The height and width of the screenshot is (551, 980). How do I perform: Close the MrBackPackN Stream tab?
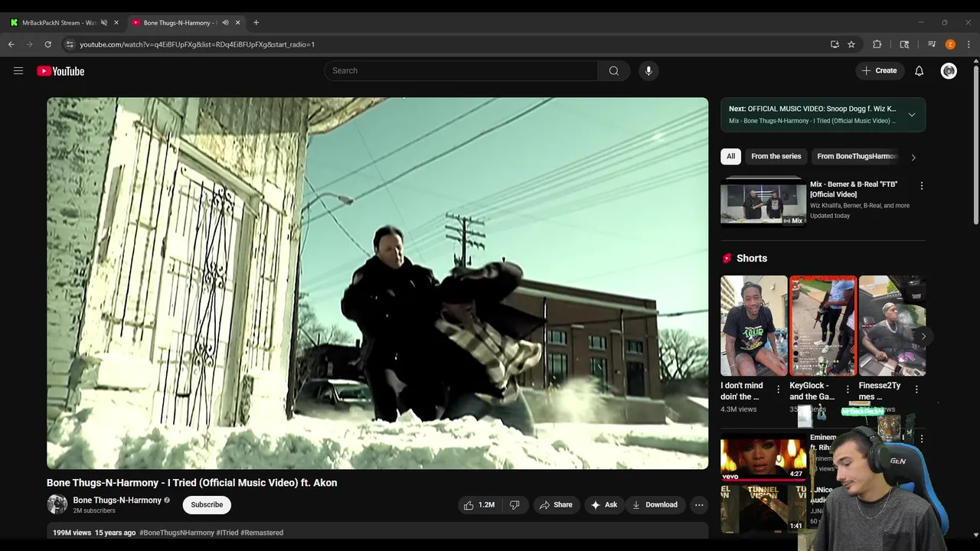pos(116,23)
